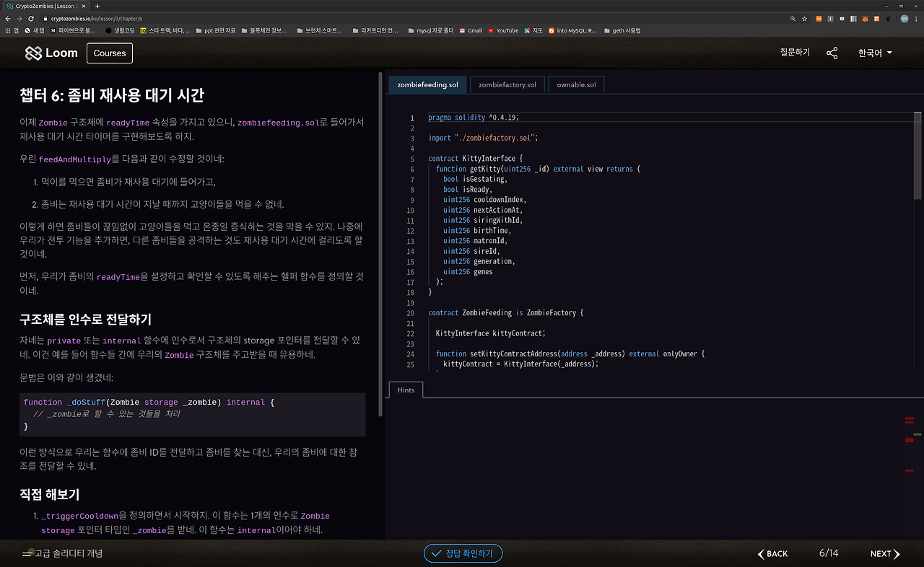Open the 스타 트렉 bookmark
The height and width of the screenshot is (567, 924).
pyautogui.click(x=165, y=30)
